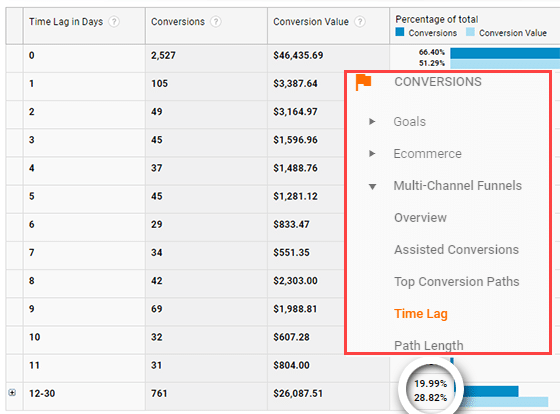
Task: Click the light blue Conversion Value legend swatch
Action: click(x=470, y=32)
